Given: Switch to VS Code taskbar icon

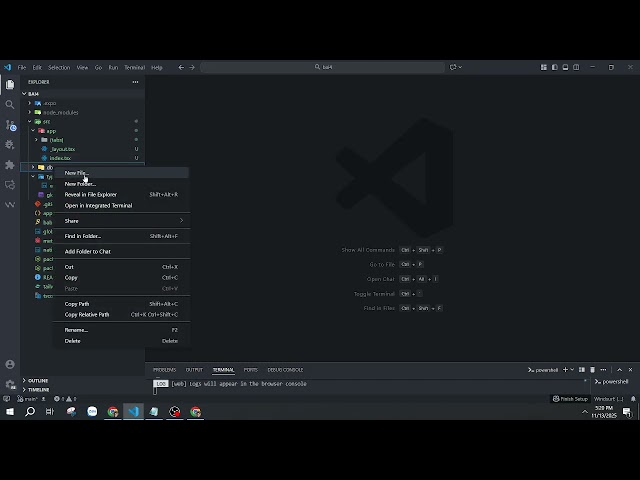Looking at the screenshot, I should click(133, 411).
